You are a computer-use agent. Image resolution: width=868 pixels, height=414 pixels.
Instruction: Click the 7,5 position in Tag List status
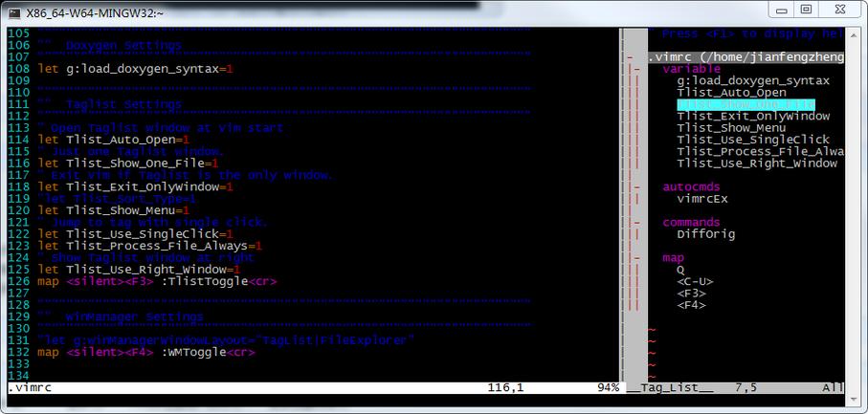coord(746,387)
